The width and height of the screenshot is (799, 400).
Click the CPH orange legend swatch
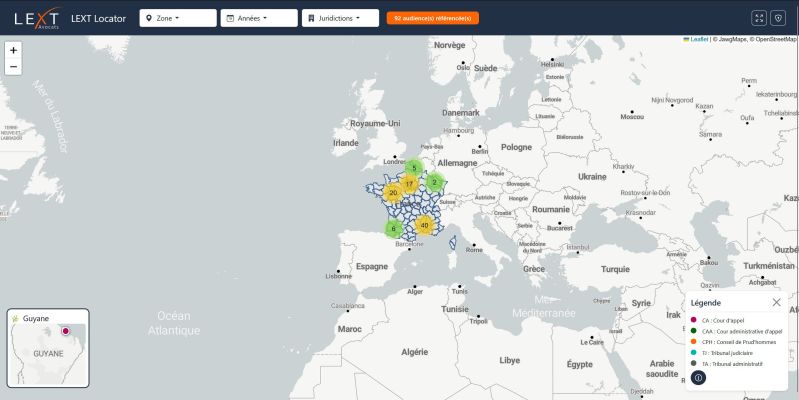694,342
